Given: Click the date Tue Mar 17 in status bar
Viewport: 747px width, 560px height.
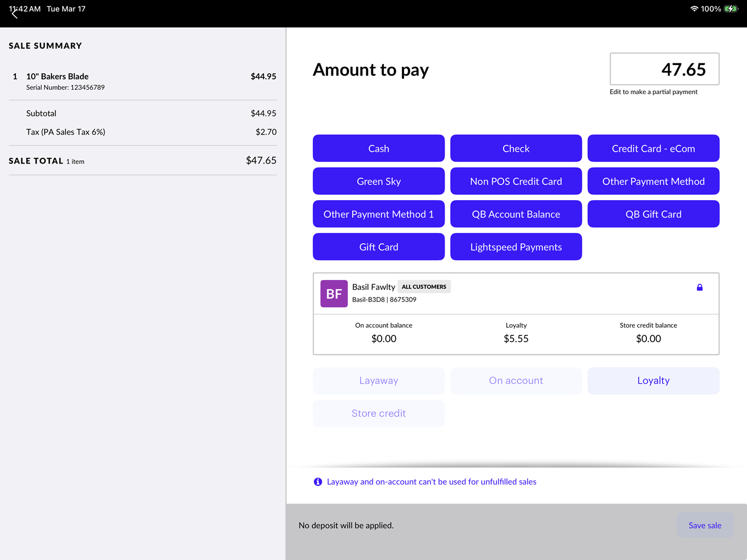Looking at the screenshot, I should (x=66, y=9).
